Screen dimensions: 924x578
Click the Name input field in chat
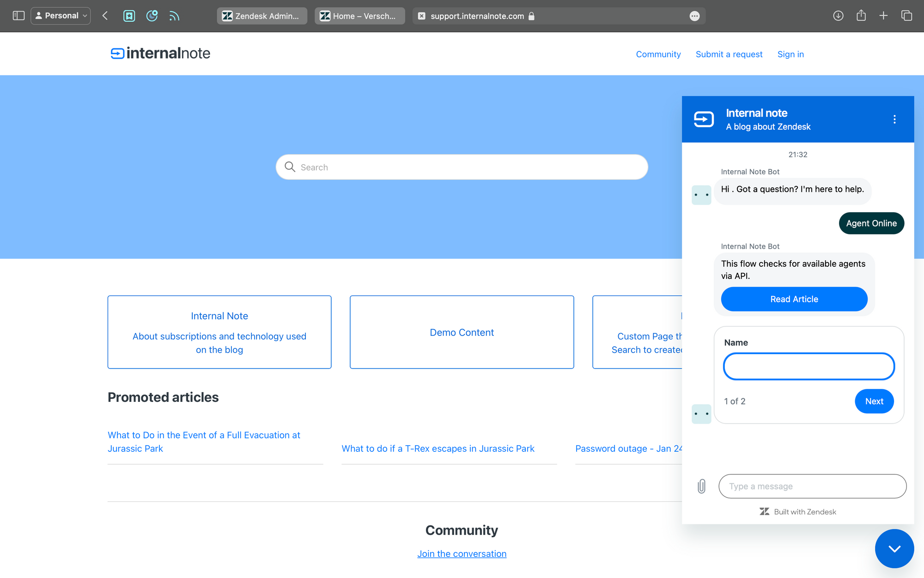[x=808, y=366]
